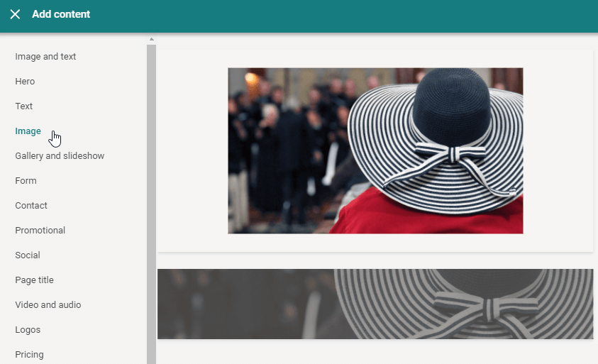Select the Page title category
598x364 pixels.
pos(34,280)
